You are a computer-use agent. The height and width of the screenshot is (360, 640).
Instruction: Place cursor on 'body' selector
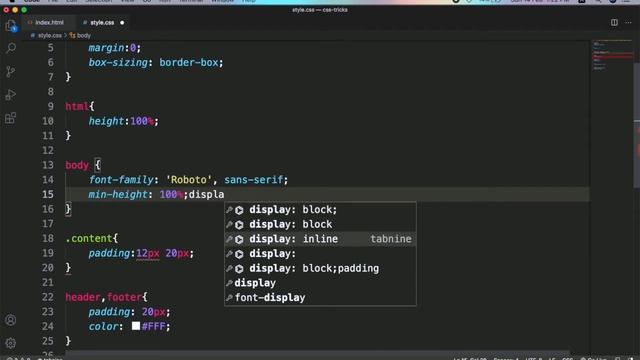pos(77,165)
